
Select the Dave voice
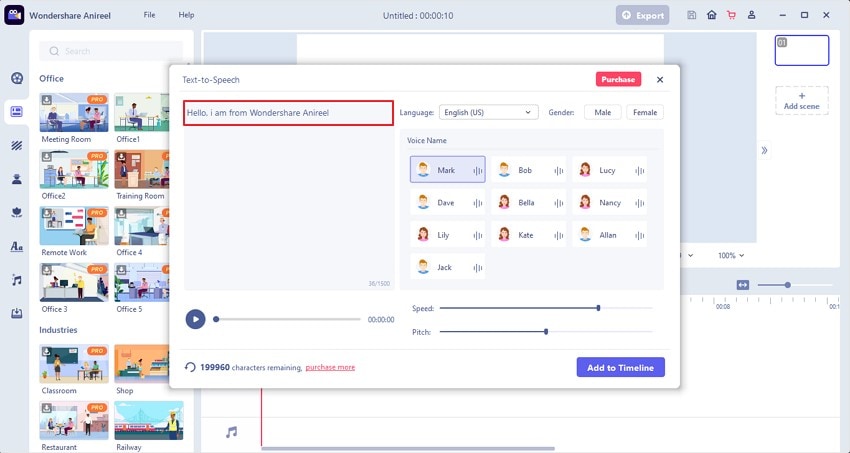(x=447, y=202)
